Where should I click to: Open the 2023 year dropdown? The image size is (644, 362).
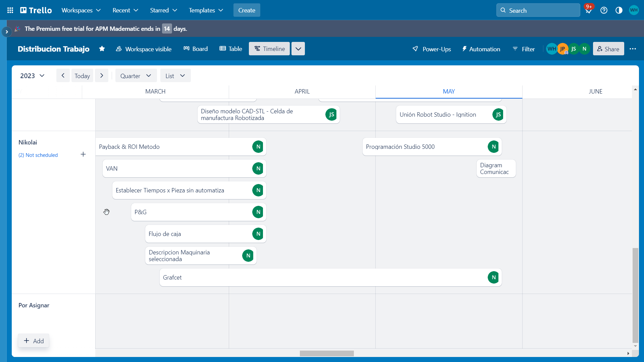(32, 76)
